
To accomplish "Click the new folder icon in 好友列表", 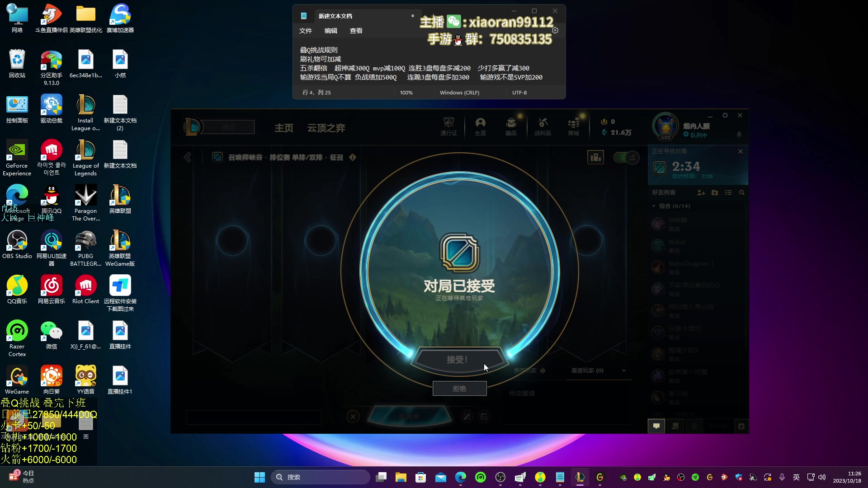I will click(x=715, y=192).
